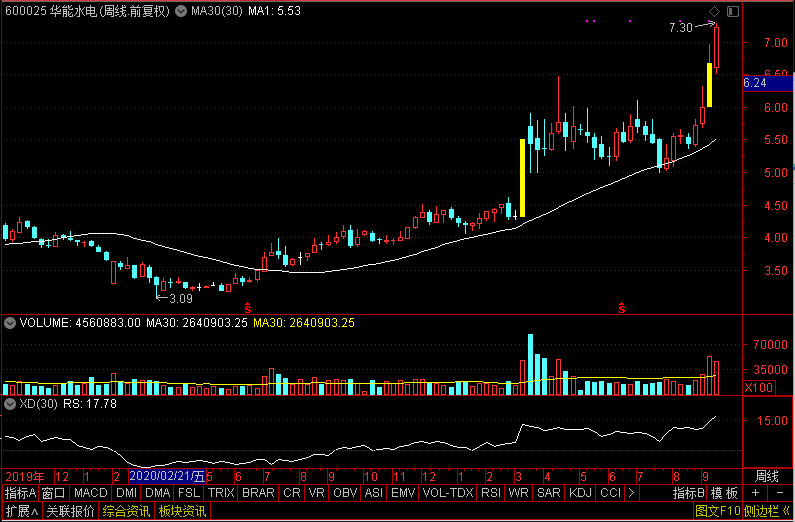This screenshot has width=795, height=522.
Task: Switch to the KDJ indicator
Action: 581,493
